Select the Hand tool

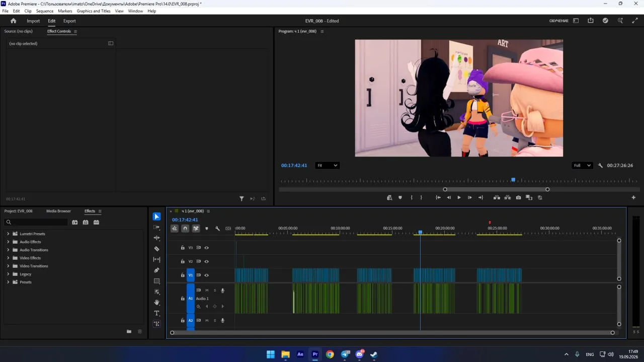tap(157, 302)
